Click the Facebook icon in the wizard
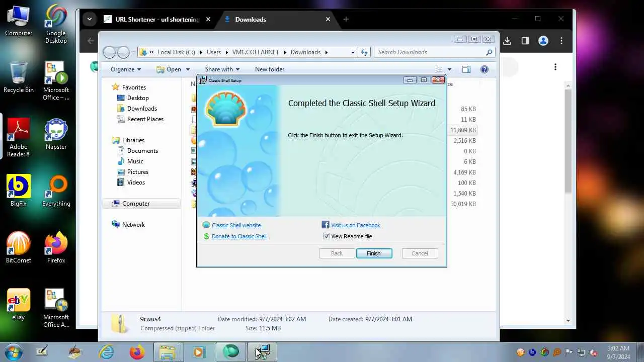Screen dimensions: 644x362 326,225
